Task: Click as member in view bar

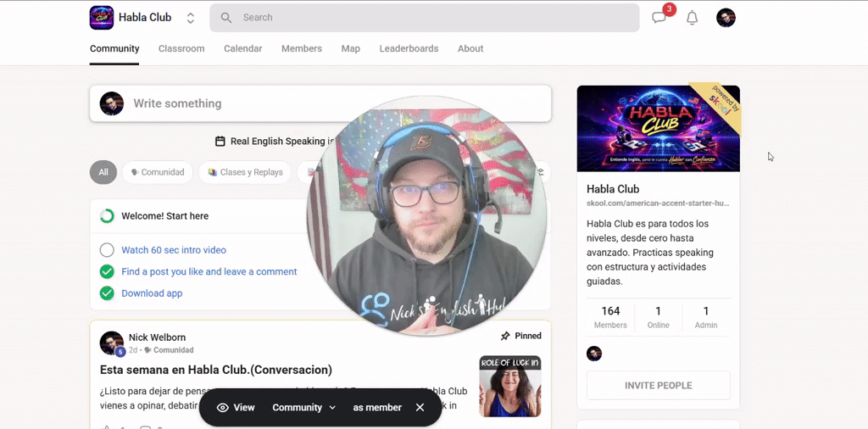Action: point(377,408)
